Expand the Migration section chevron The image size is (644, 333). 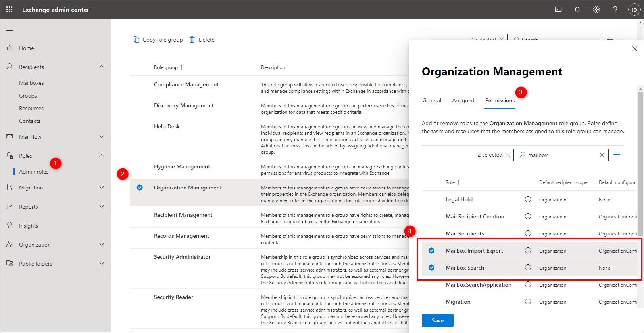pos(102,187)
